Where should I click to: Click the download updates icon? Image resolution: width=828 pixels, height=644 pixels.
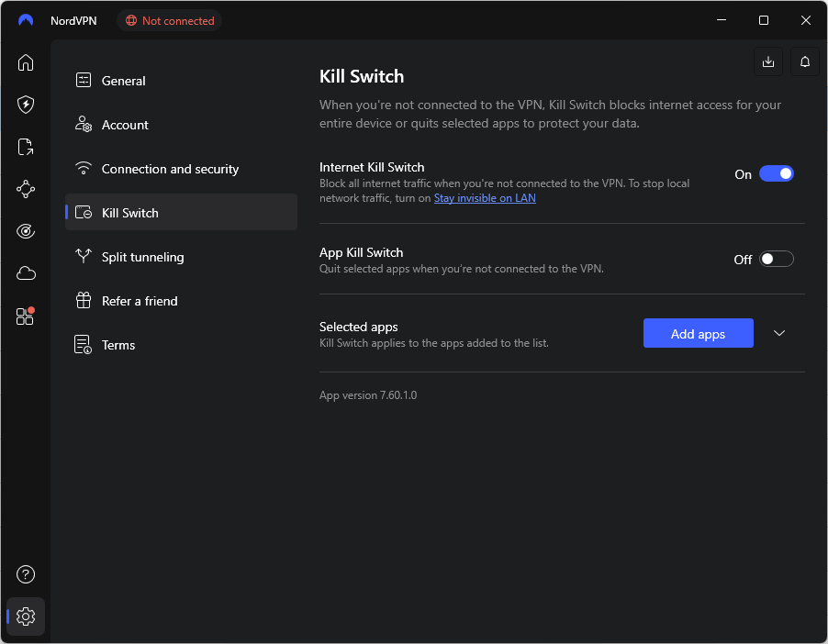pos(768,61)
